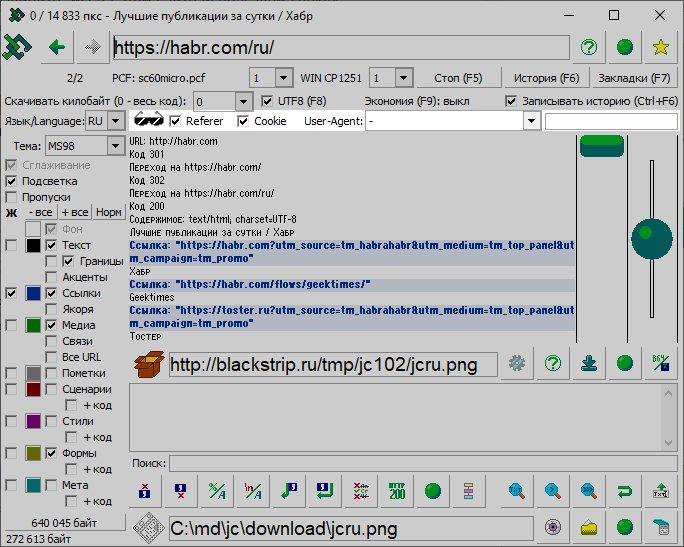Open the Тема MS98 dropdown

116,146
